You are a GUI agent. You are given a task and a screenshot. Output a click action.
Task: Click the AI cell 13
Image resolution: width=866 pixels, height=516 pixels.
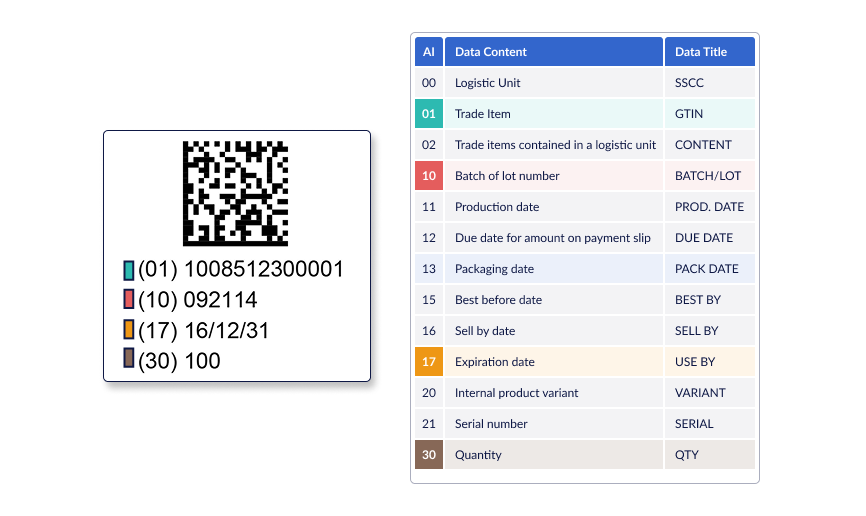point(429,269)
